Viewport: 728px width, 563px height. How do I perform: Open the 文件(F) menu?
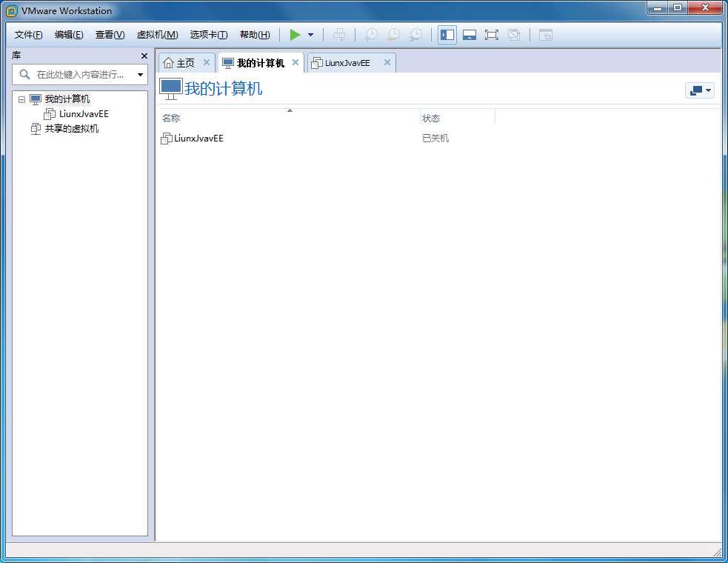pyautogui.click(x=28, y=35)
